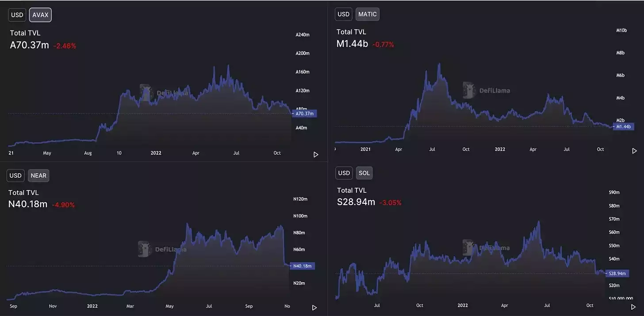Switch the first chart to USD denomination
Screen dimensions: 644x316
tap(17, 15)
